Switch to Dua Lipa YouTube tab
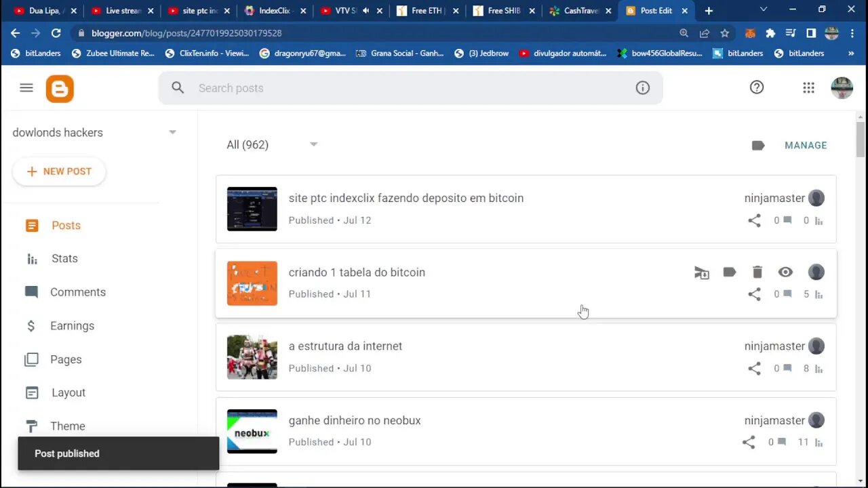868x488 pixels. coord(45,11)
